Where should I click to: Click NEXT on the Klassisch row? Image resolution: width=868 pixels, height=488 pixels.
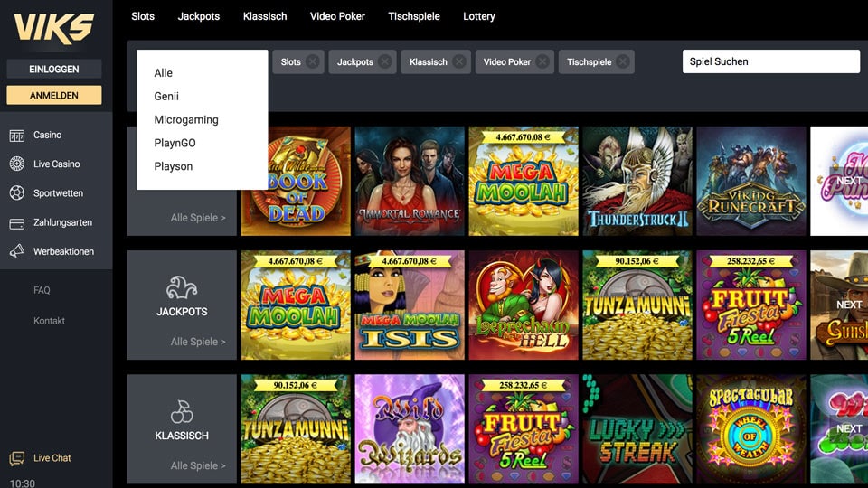(849, 428)
